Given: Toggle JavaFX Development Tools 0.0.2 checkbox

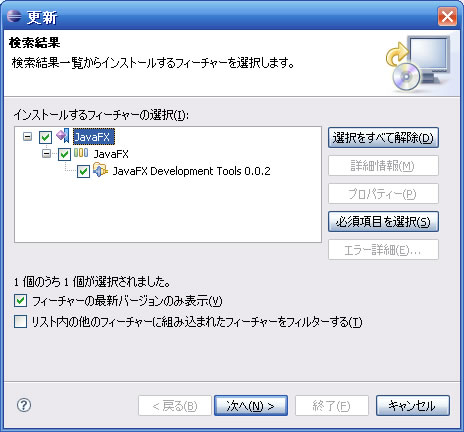Looking at the screenshot, I should coord(83,172).
